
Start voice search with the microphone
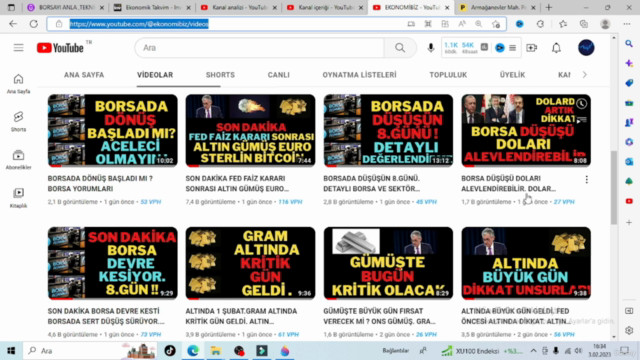click(x=431, y=48)
